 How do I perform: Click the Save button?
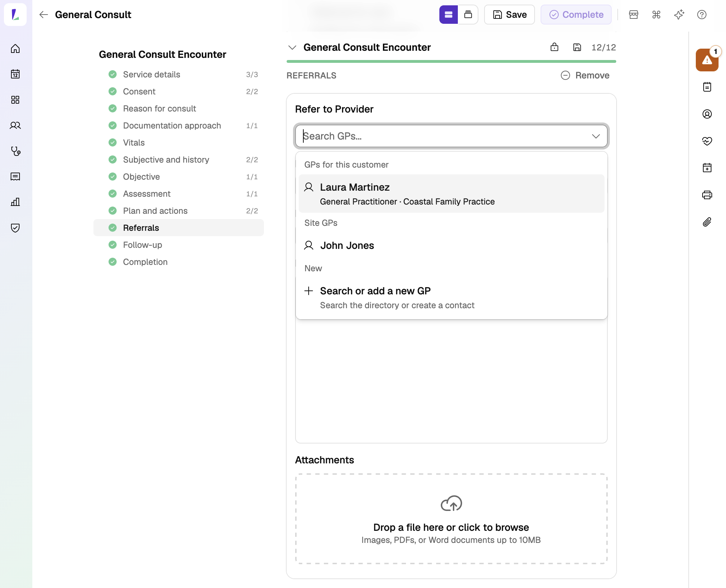pyautogui.click(x=509, y=15)
